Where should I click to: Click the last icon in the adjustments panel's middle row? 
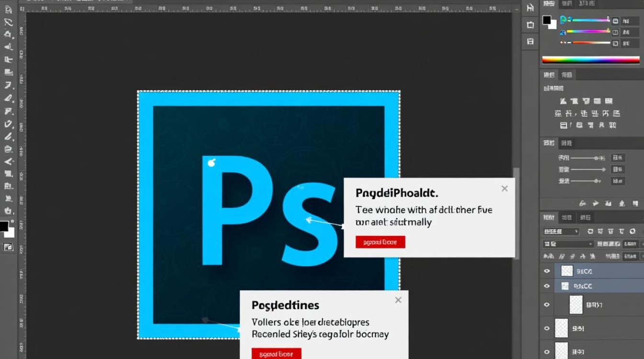(x=616, y=113)
